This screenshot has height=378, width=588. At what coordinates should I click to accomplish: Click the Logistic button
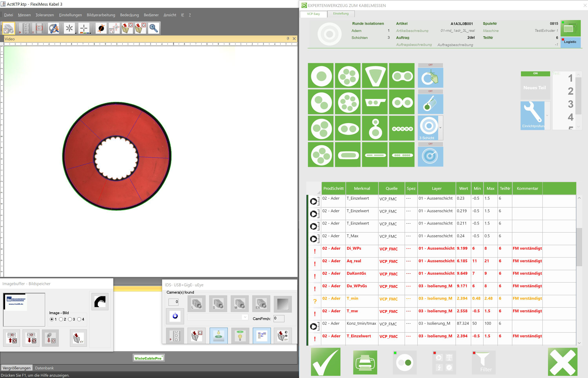click(x=570, y=42)
